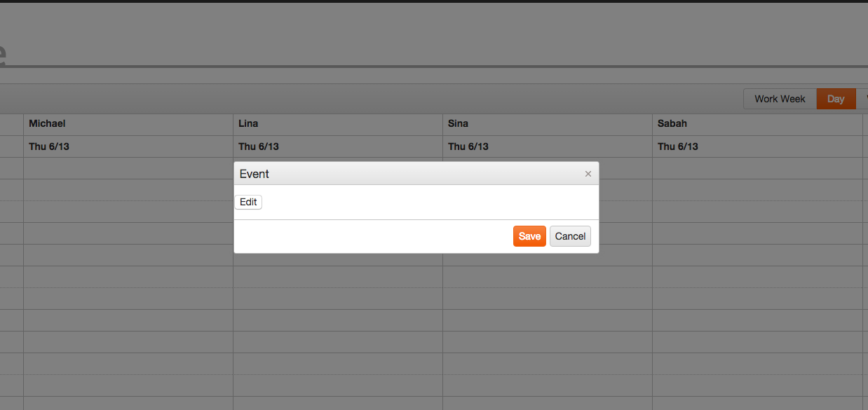Click the Thu 6/13 date under Sina
The height and width of the screenshot is (410, 868).
468,146
